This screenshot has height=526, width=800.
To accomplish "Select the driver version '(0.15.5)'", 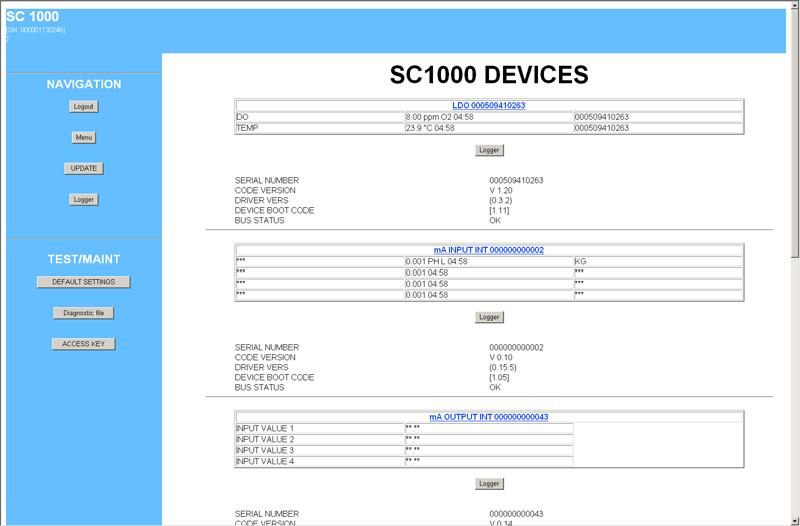I will tap(503, 367).
